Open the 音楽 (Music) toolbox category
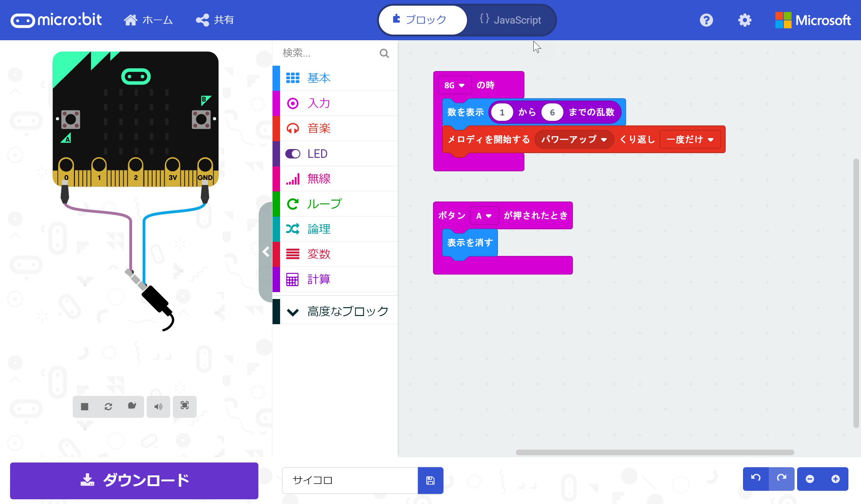Screen dimensions: 861x504 (x=318, y=128)
